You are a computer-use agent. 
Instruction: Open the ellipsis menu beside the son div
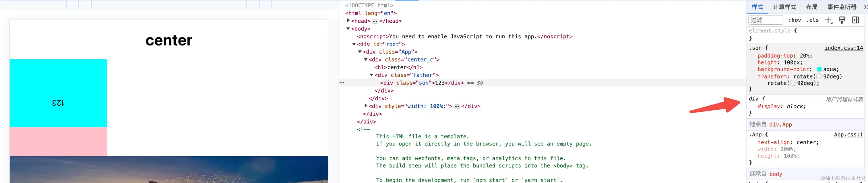342,83
